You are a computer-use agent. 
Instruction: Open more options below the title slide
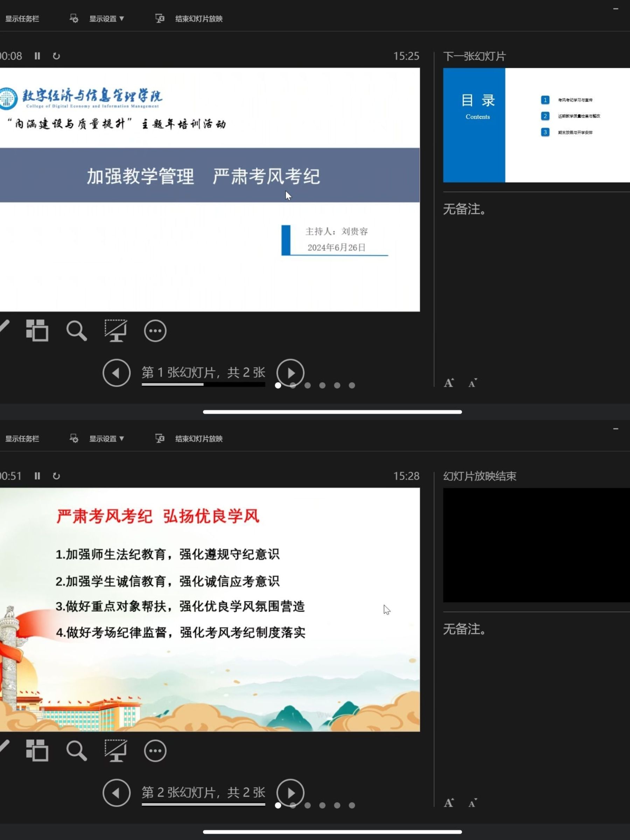click(155, 330)
